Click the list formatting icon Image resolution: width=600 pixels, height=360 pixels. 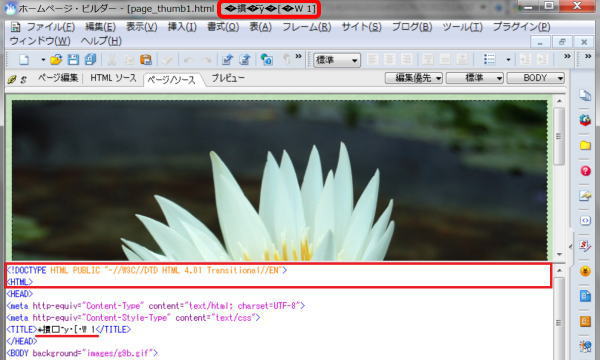pos(489,59)
